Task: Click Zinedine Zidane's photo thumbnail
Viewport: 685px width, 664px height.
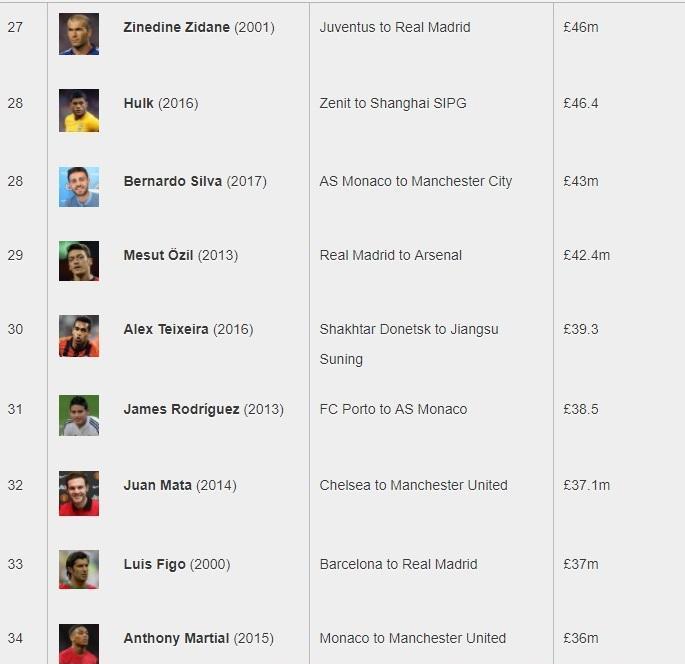Action: click(79, 34)
